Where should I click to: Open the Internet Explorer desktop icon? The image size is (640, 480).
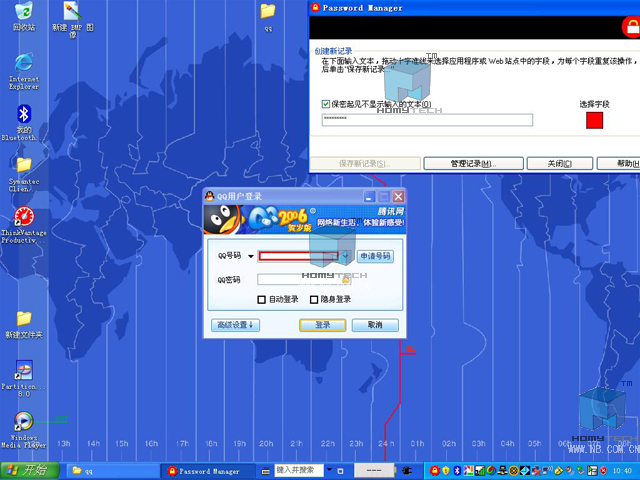pos(23,66)
